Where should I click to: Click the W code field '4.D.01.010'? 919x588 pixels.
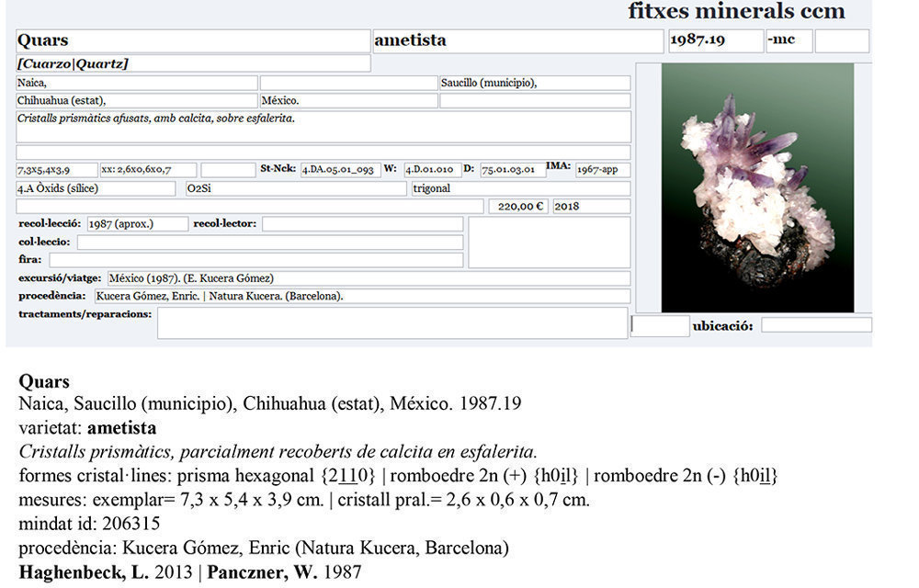coord(433,170)
